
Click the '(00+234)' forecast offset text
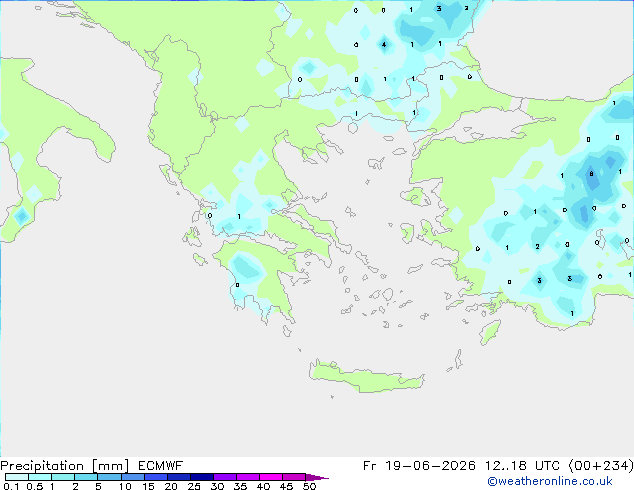click(x=601, y=466)
